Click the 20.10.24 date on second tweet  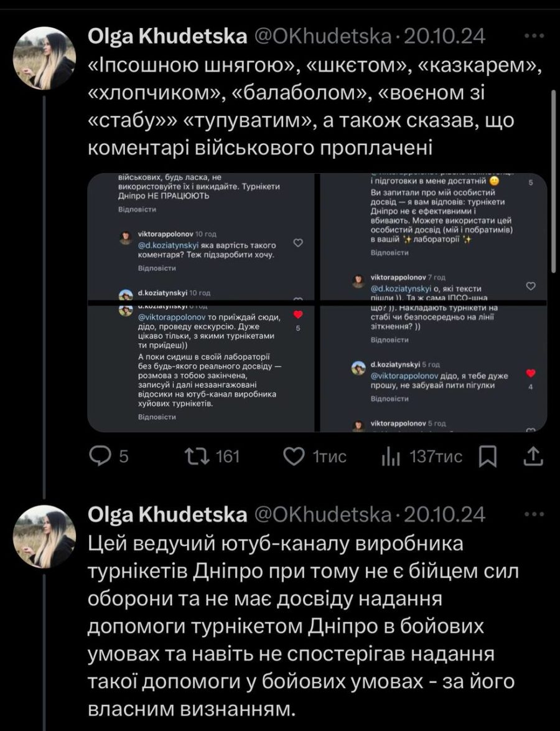coord(444,515)
